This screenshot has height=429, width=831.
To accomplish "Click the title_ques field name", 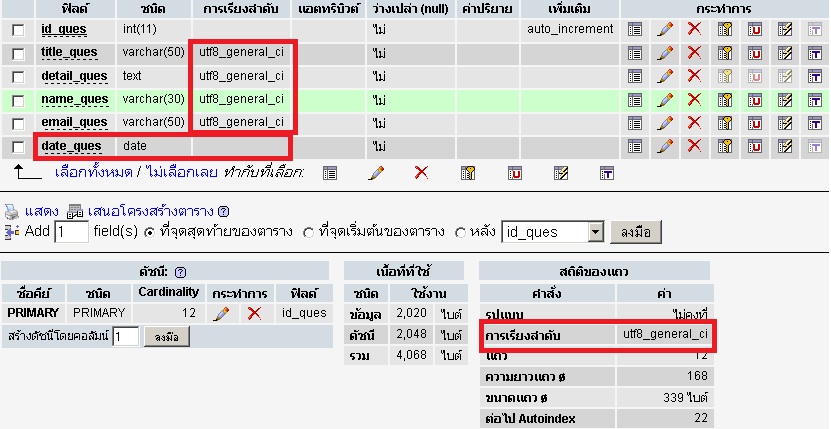I will (69, 52).
